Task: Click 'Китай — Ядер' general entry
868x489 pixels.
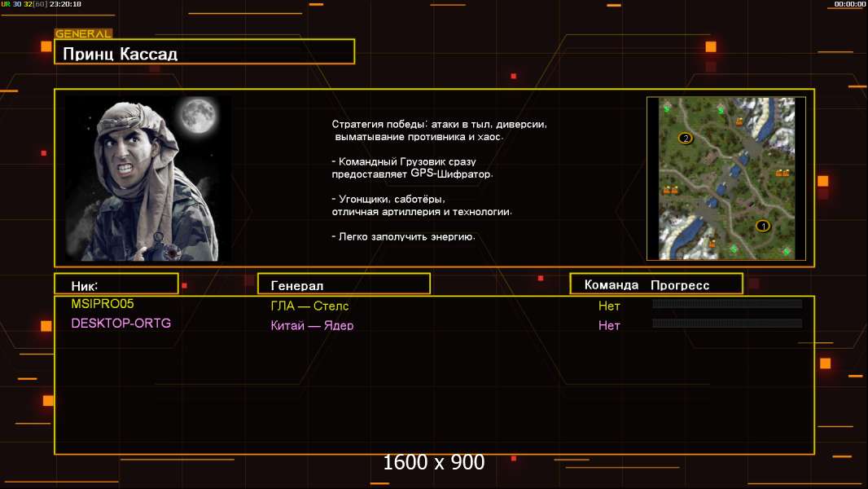Action: [312, 326]
